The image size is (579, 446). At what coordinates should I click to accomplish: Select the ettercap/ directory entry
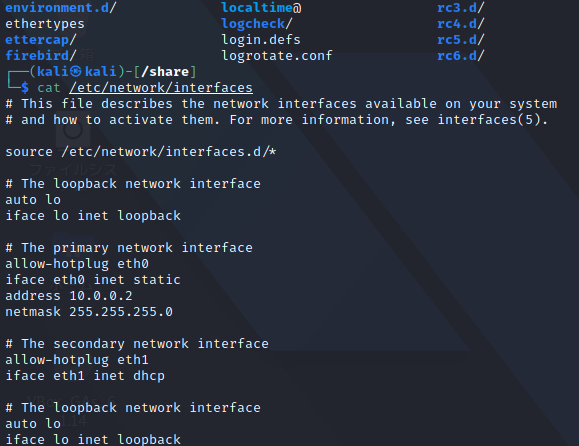pyautogui.click(x=41, y=40)
